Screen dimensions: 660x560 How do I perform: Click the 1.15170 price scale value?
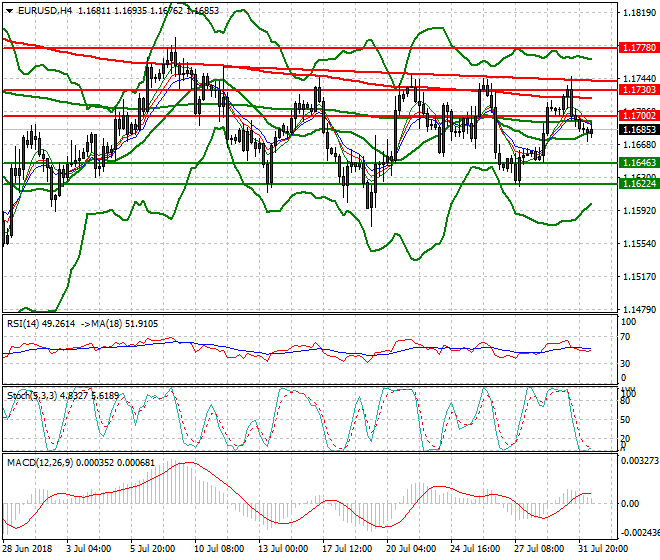click(x=639, y=277)
